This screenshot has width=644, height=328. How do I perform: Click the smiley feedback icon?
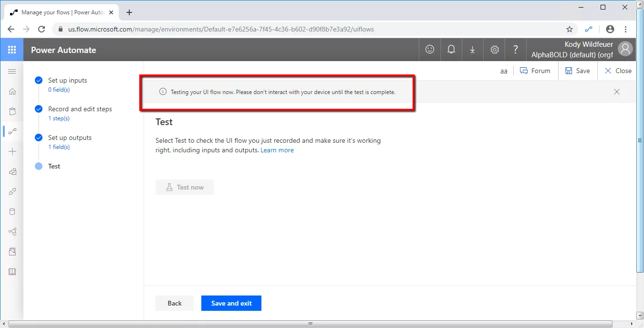click(430, 50)
